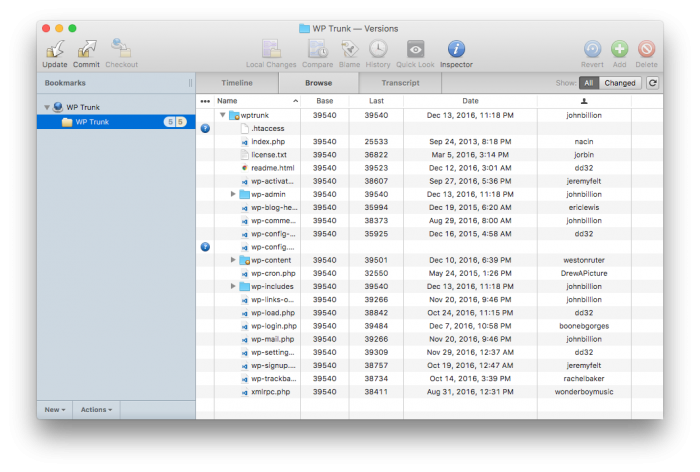Click the author person-icon column header
Screen dimensions: 700x472
coord(584,101)
